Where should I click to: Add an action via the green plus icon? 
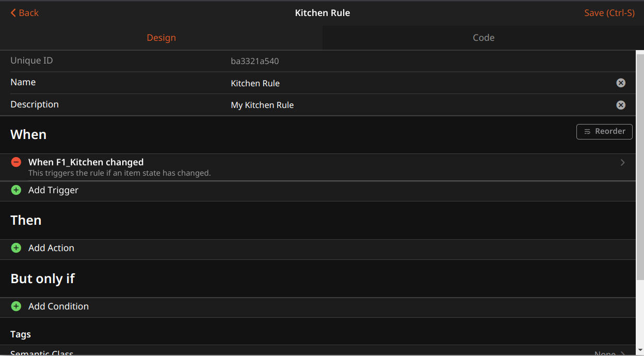(16, 247)
